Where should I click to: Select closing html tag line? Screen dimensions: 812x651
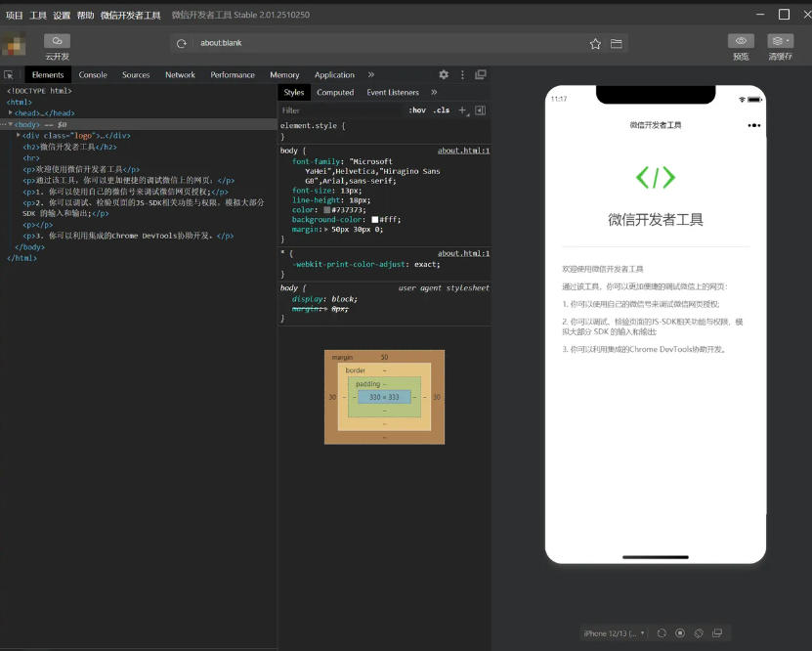pos(21,258)
